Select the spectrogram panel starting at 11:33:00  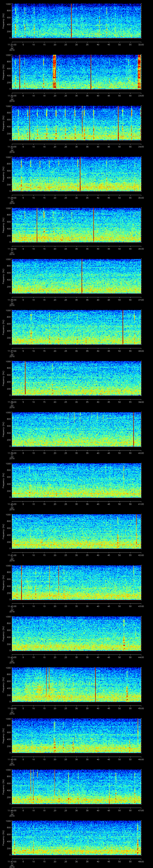click(77, 123)
